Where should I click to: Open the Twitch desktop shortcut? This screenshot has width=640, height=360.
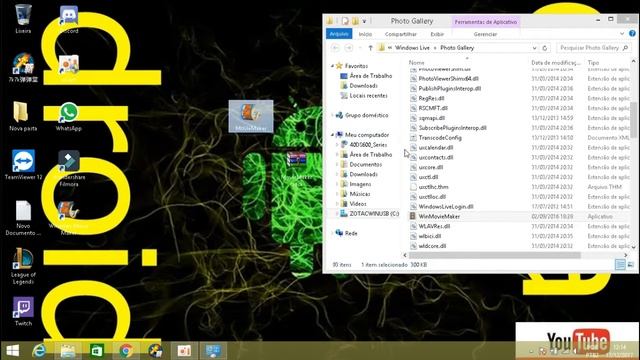tap(23, 311)
